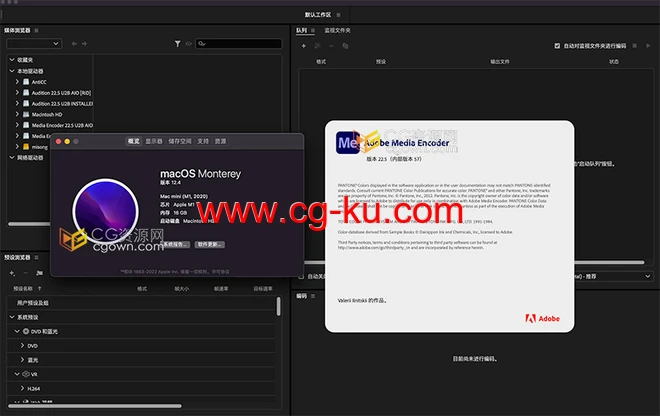The width and height of the screenshot is (660, 416).
Task: Collapse the 网络驱动器 tree section
Action: pyautogui.click(x=12, y=157)
